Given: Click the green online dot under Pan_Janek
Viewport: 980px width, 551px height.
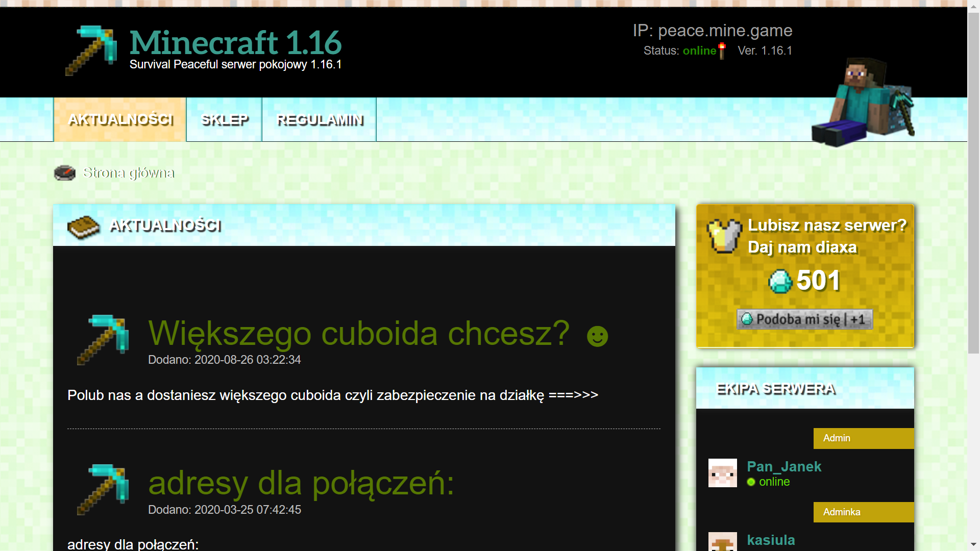Looking at the screenshot, I should (x=751, y=482).
